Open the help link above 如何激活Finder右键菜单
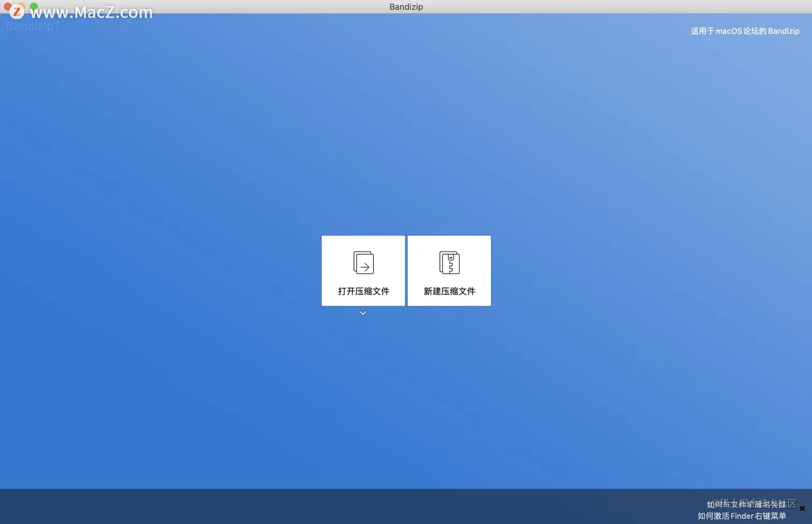The width and height of the screenshot is (812, 524). point(746,504)
